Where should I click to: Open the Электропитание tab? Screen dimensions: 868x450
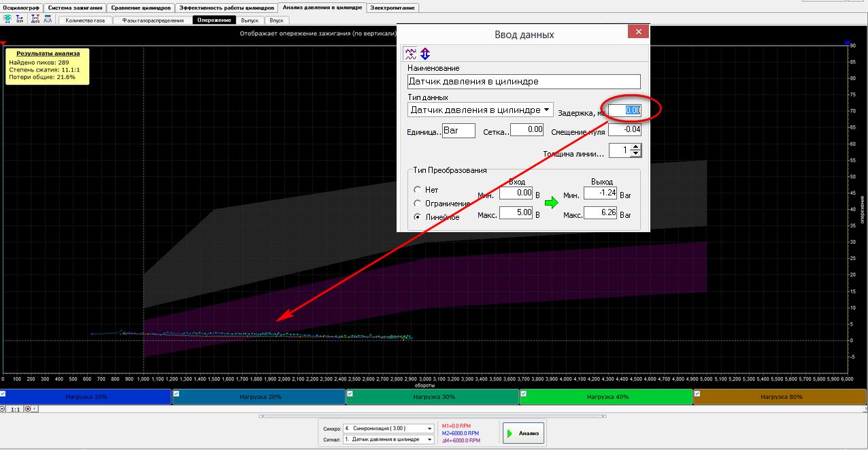tap(393, 7)
